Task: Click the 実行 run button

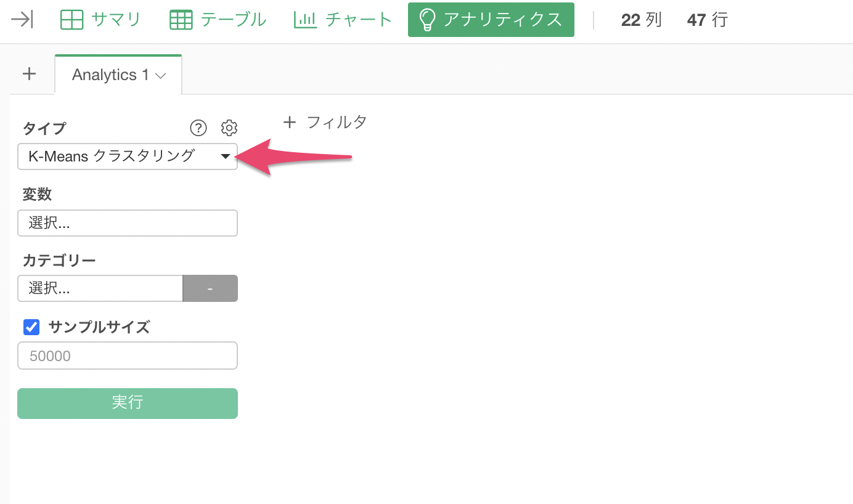Action: pos(128,404)
